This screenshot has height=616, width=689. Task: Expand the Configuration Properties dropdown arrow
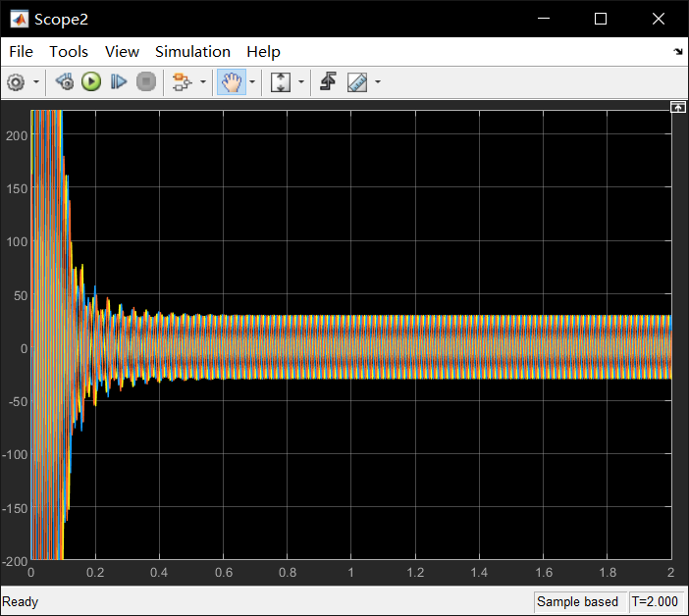pos(36,82)
